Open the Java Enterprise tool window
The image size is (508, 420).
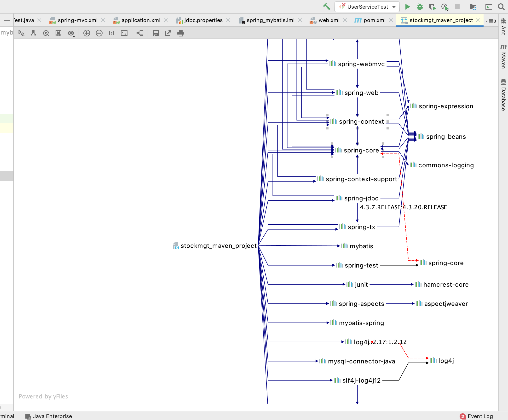49,416
